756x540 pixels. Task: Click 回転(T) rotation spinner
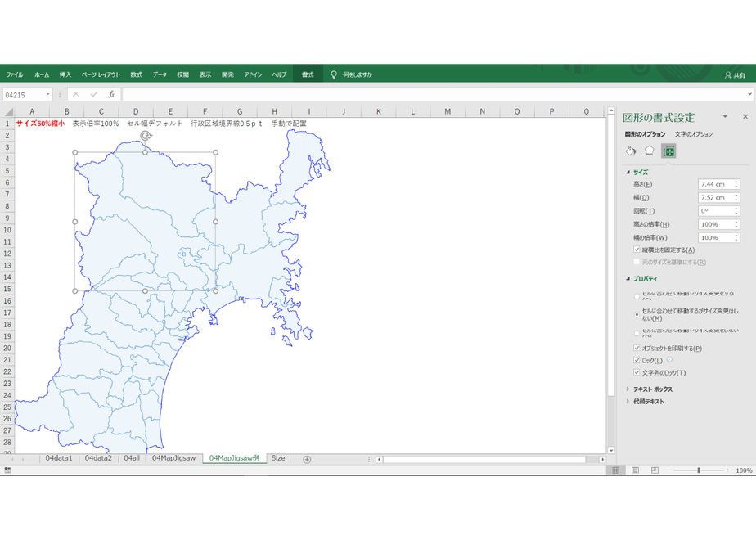click(736, 211)
